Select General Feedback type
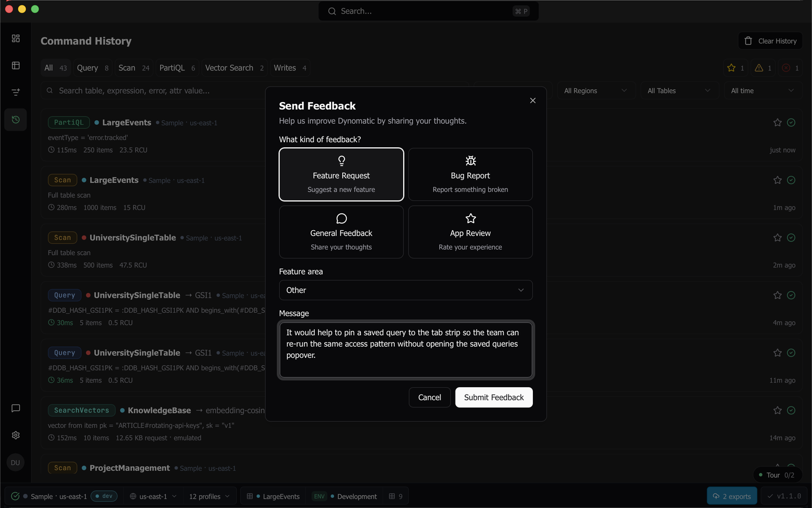Viewport: 812px width, 508px height. [x=341, y=232]
